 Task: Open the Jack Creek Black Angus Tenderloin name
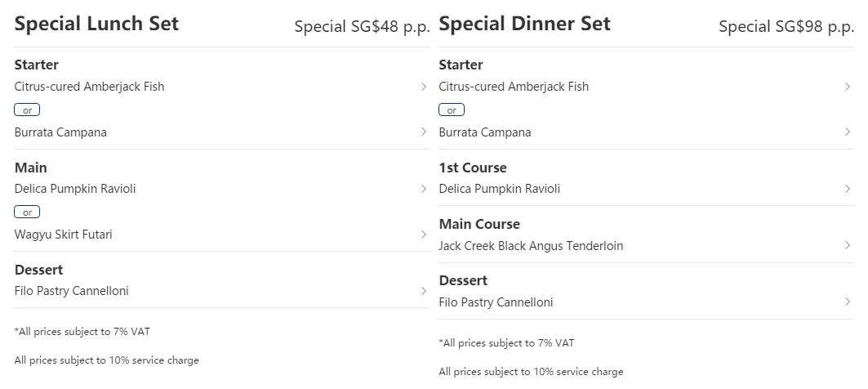coord(531,246)
